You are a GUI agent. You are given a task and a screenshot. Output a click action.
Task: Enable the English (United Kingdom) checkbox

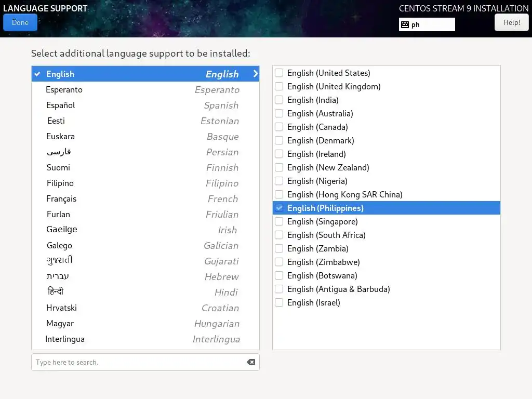(x=279, y=87)
